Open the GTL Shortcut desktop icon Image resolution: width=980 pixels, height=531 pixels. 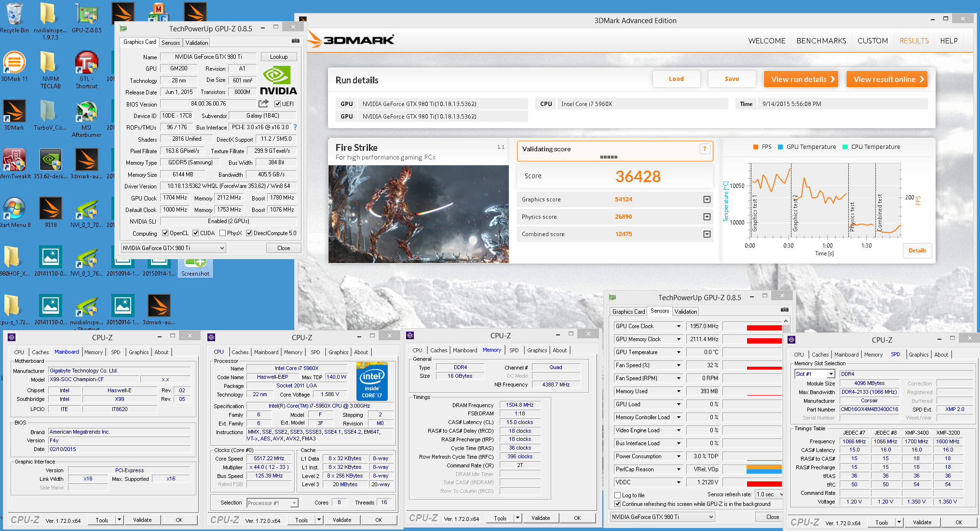(x=87, y=70)
